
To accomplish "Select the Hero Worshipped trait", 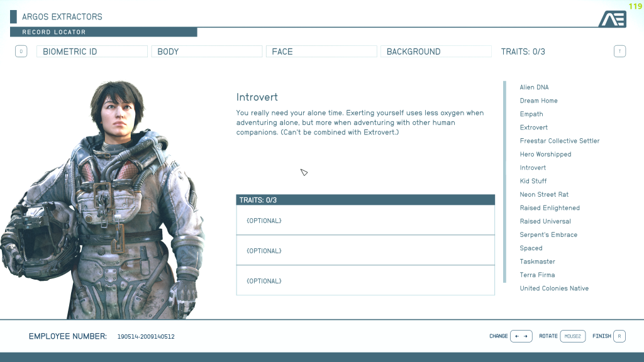I will [x=545, y=154].
